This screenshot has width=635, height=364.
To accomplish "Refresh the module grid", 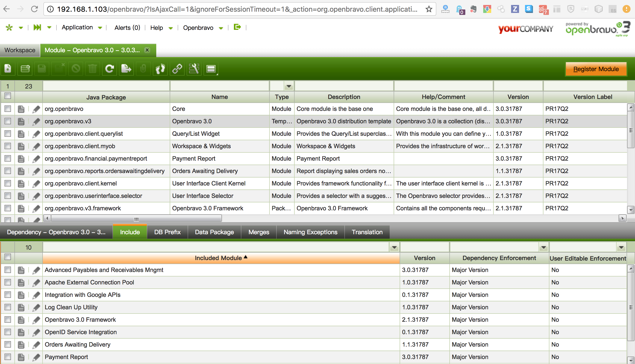I will pos(109,69).
